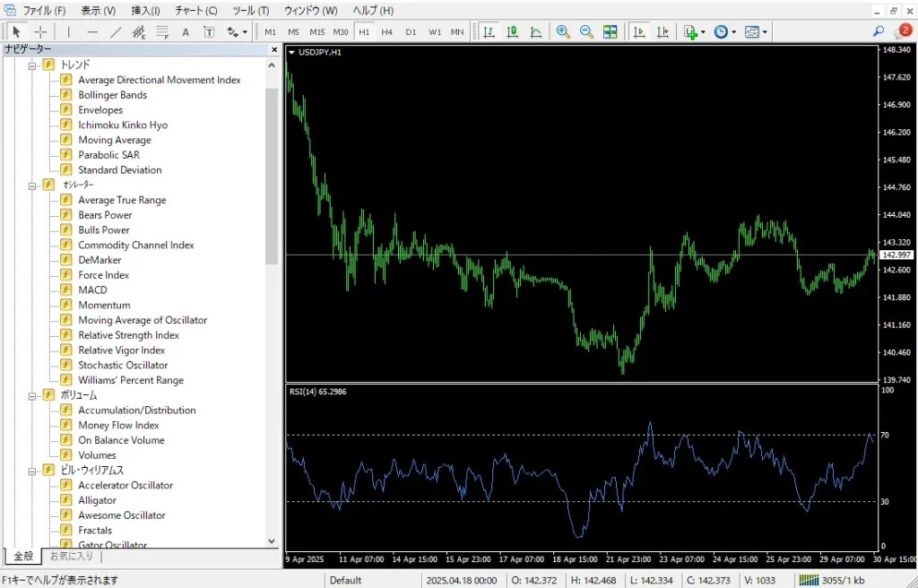Select Bollinger Bands in navigator
This screenshot has height=588, width=918.
pyautogui.click(x=112, y=95)
